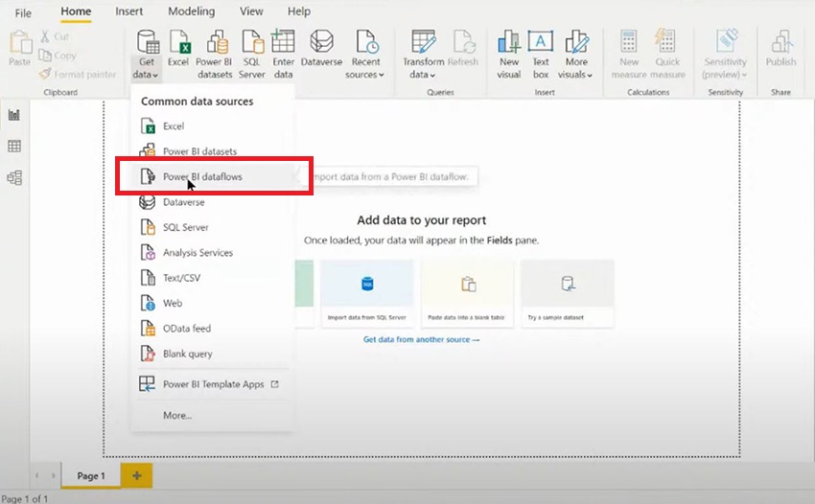The height and width of the screenshot is (504, 815).
Task: Click the Quick measure icon
Action: [667, 55]
